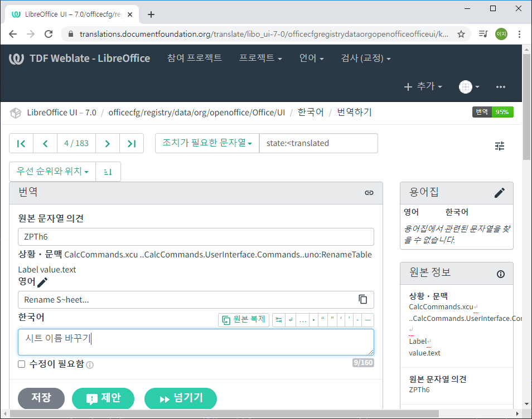Click the Chrome profile avatar 이지

click(x=501, y=34)
